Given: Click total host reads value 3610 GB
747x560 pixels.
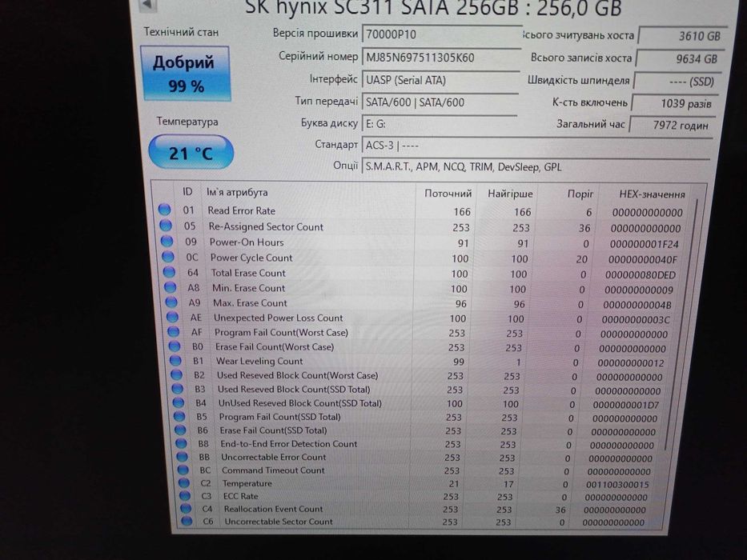Looking at the screenshot, I should [x=681, y=36].
